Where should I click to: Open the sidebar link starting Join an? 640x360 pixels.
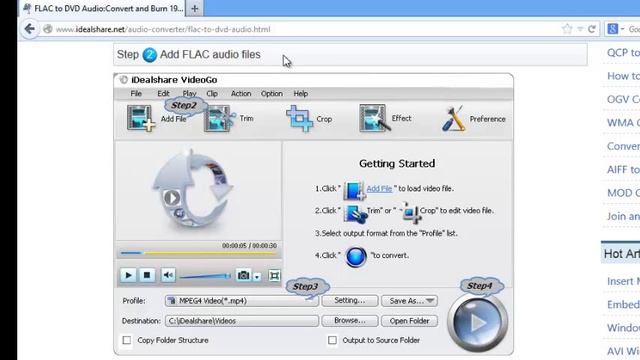point(623,216)
